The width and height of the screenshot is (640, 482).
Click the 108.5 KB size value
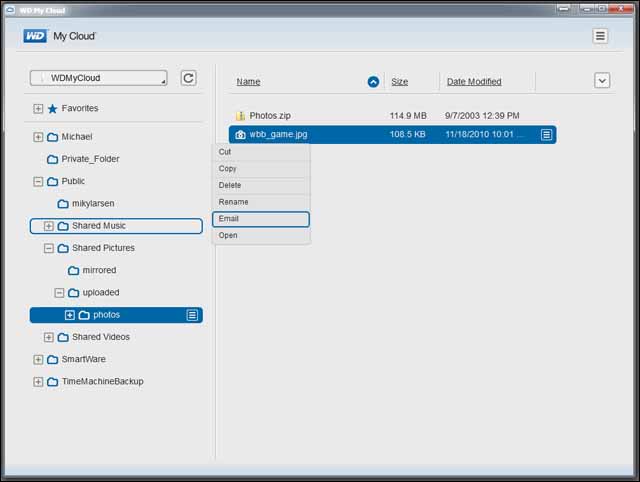pos(407,134)
